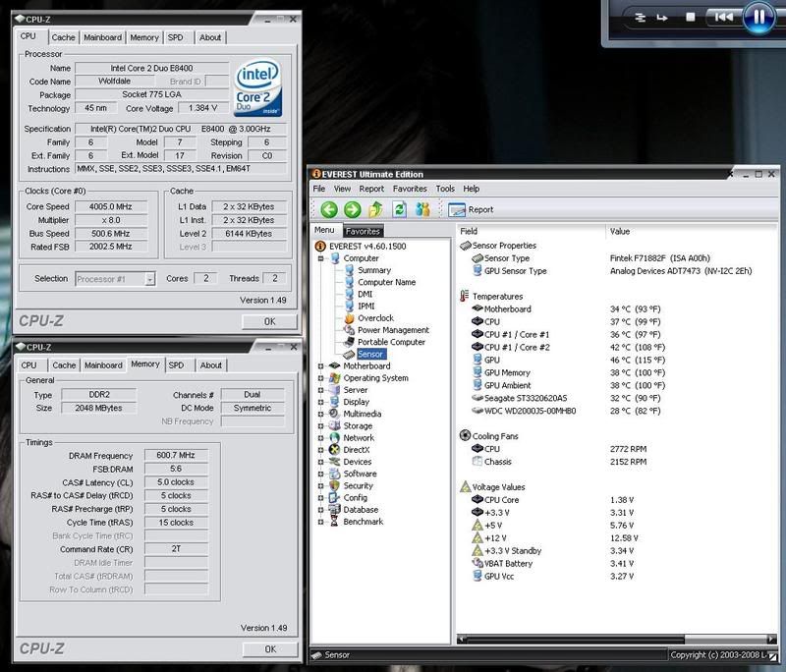
Task: Collapse the Computer tree node
Action: tap(321, 258)
